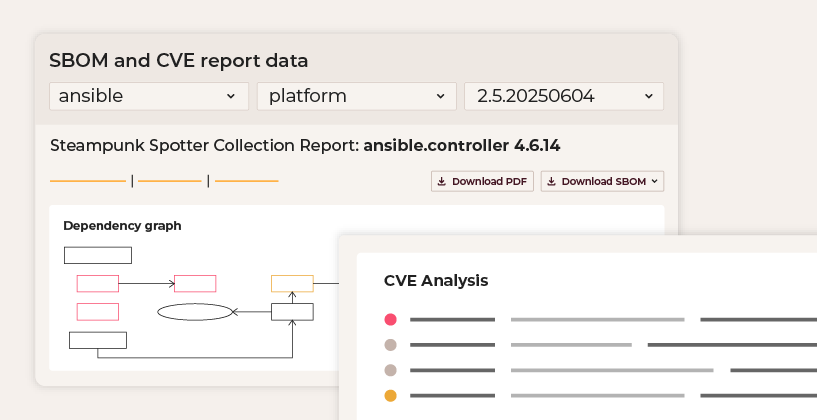Click 'SBOM and CVE report data' heading
Viewport: 817px width, 420px height.
[179, 61]
